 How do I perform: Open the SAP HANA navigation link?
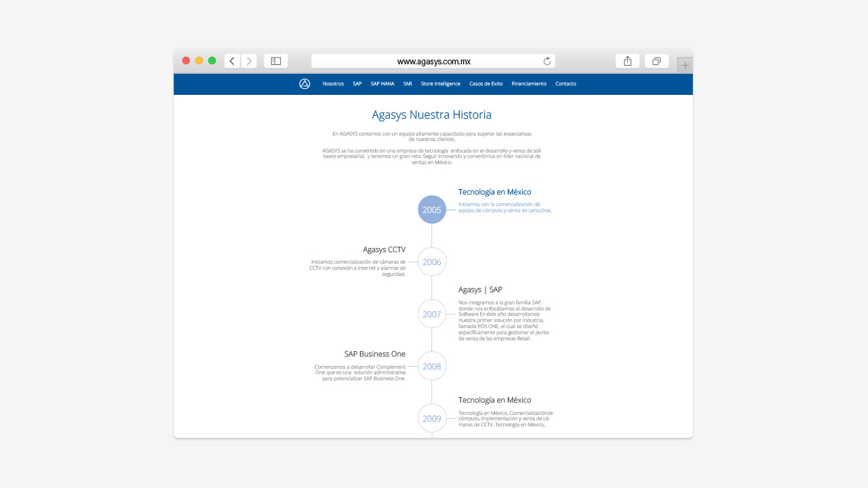[382, 84]
